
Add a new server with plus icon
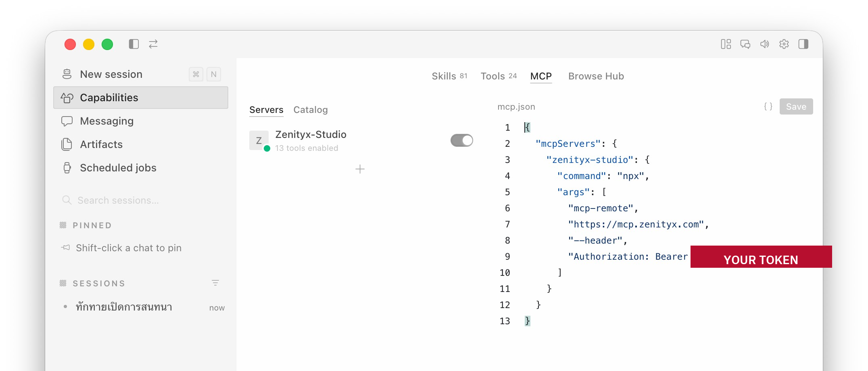tap(360, 169)
